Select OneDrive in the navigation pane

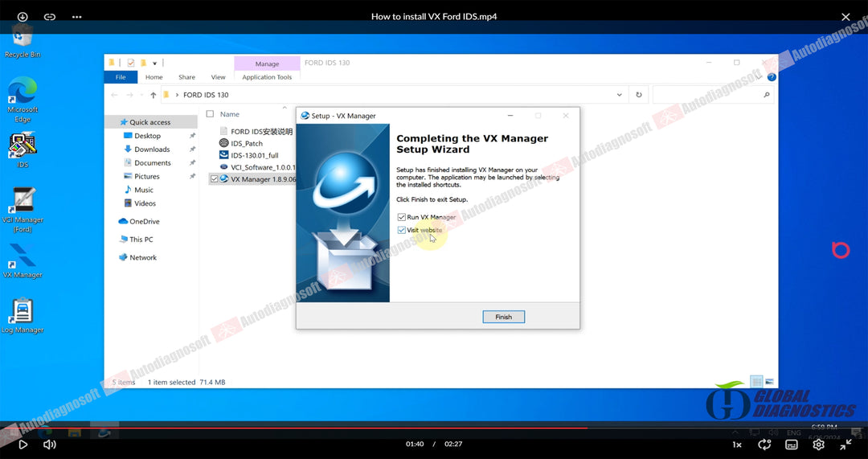click(144, 222)
